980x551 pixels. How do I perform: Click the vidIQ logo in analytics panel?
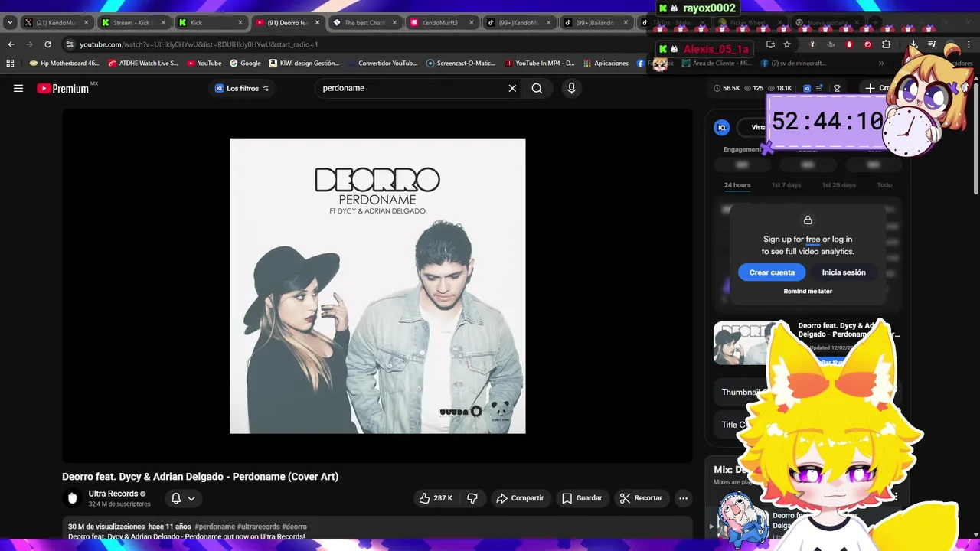coord(721,128)
